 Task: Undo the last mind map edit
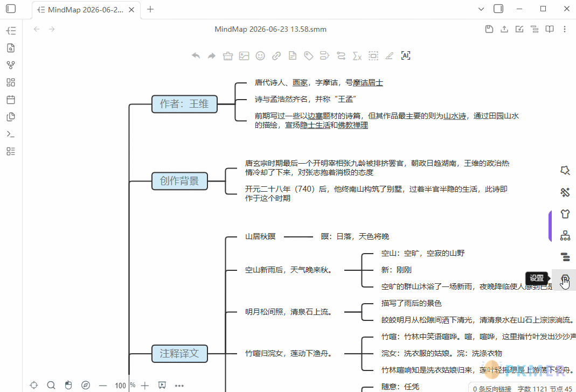(x=196, y=56)
